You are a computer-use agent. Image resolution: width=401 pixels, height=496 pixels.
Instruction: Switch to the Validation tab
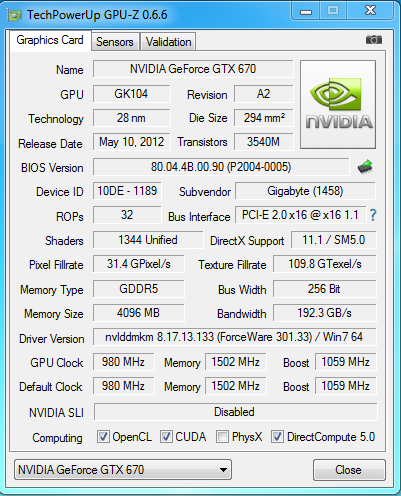168,42
